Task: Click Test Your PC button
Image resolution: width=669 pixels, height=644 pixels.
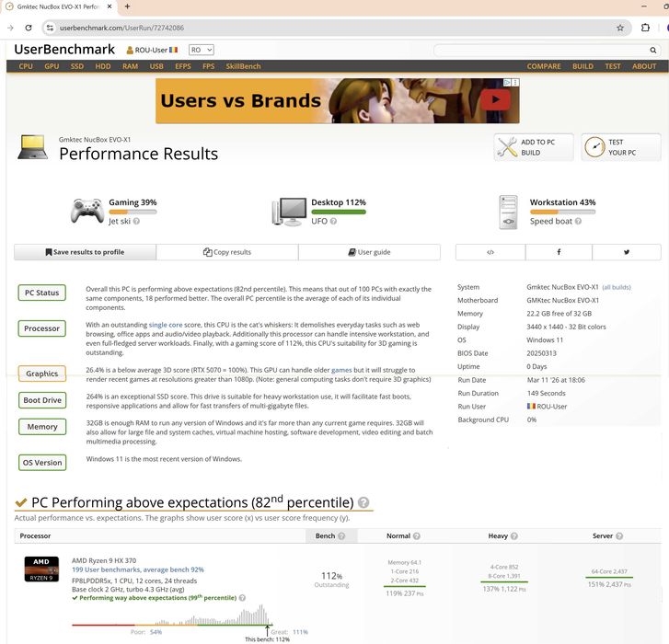Action: coord(621,147)
